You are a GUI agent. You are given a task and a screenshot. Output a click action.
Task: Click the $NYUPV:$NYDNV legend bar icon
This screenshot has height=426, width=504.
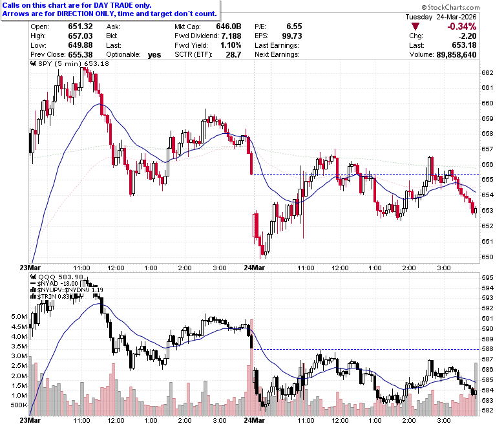tap(33, 290)
